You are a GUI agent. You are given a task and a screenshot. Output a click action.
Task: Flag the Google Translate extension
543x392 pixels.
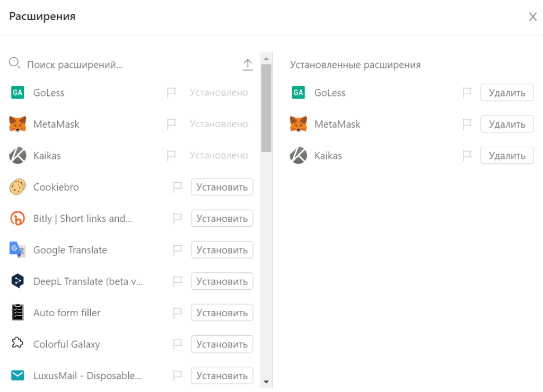178,250
